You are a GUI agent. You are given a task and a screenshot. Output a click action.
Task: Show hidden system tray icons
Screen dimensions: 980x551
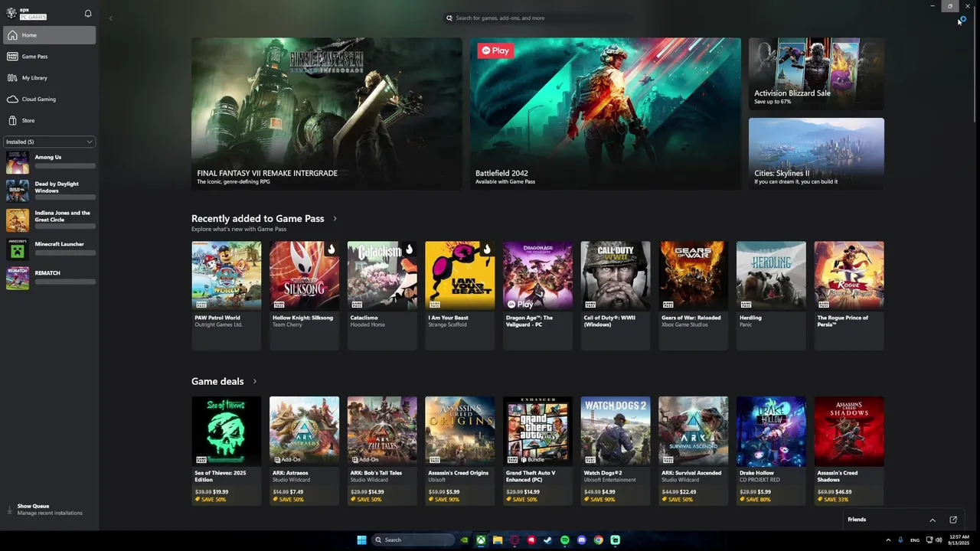pos(888,540)
